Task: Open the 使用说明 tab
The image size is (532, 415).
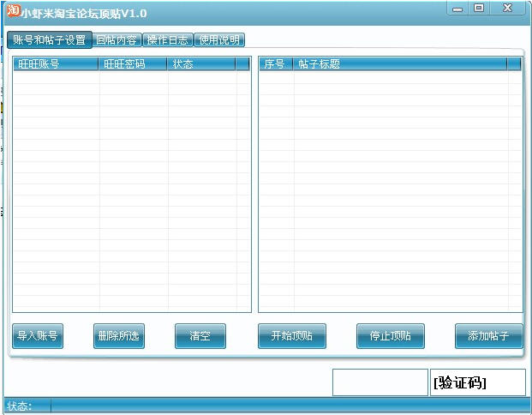Action: [219, 40]
